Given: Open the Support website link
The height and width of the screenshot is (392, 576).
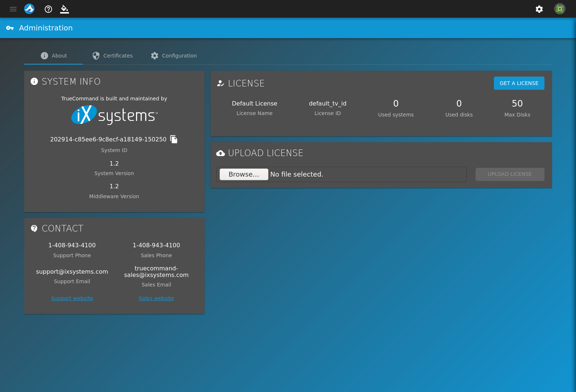Looking at the screenshot, I should (x=72, y=298).
